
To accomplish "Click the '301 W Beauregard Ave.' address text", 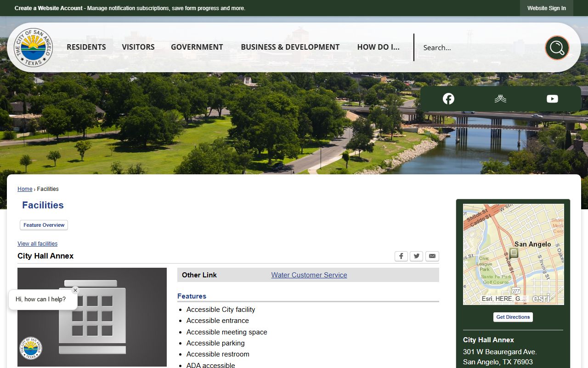I will point(500,352).
